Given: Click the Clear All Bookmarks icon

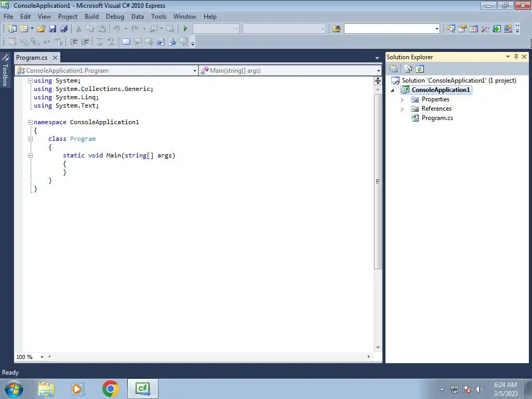Looking at the screenshot, I should coord(183,42).
